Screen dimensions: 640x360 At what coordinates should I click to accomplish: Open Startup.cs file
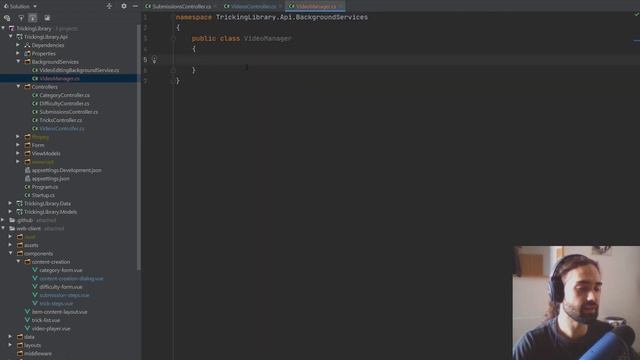click(43, 195)
